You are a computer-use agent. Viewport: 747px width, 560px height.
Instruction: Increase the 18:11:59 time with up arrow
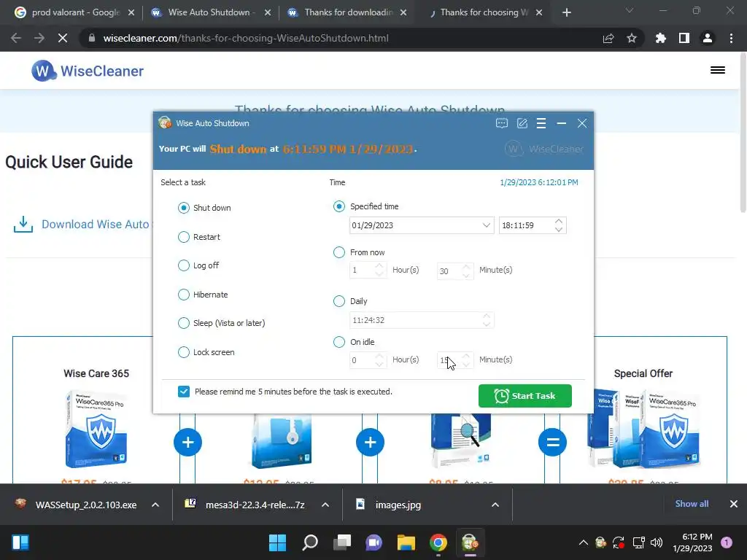tap(559, 222)
